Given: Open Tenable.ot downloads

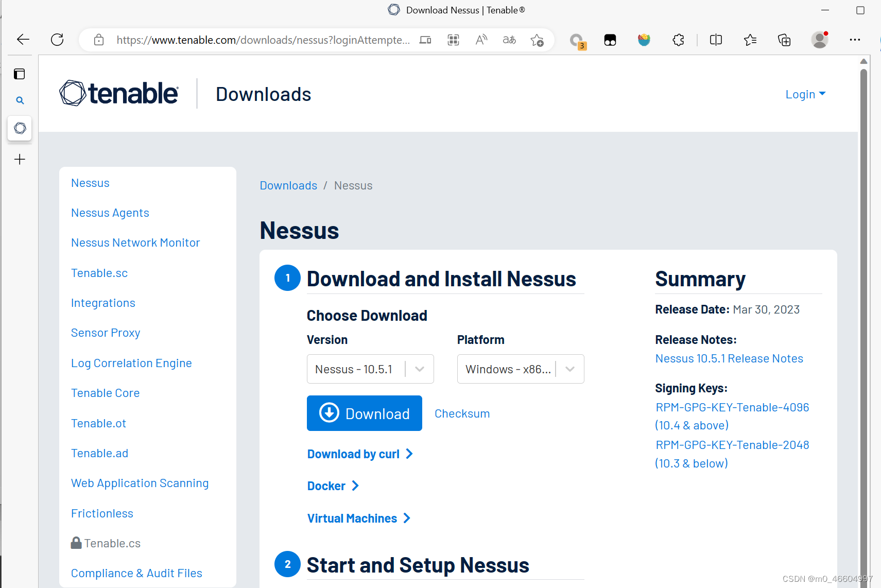Looking at the screenshot, I should point(98,424).
